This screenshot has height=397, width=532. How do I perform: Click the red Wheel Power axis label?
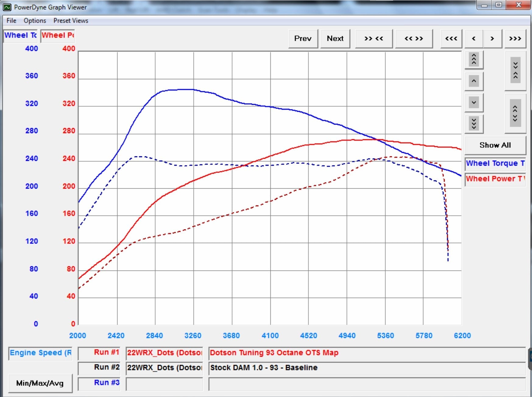58,35
